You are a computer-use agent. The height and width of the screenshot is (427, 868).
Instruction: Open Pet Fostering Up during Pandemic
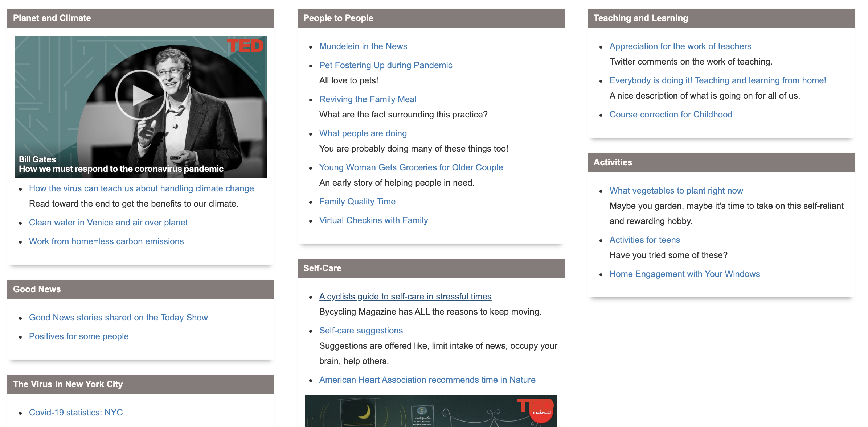coord(385,65)
